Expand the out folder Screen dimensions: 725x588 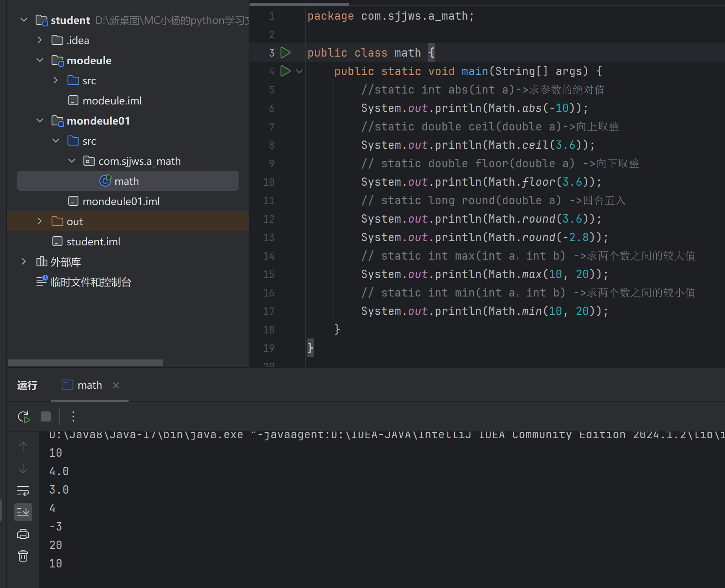[x=40, y=221]
